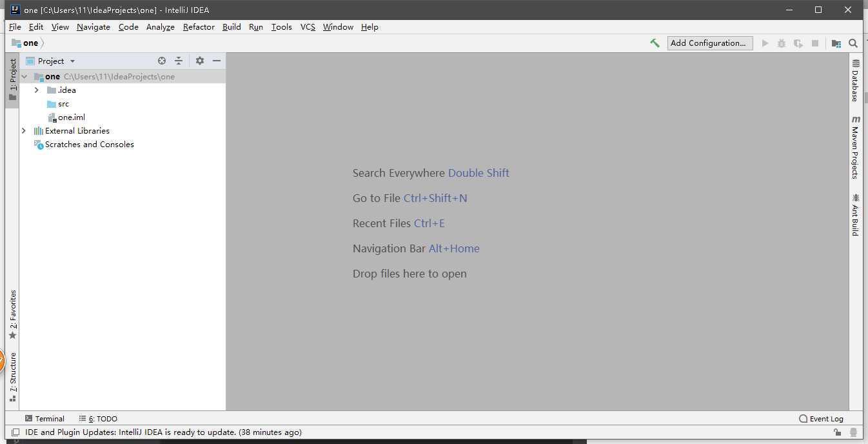Open the Navigate menu
Screen dimensions: 868x444
point(94,27)
